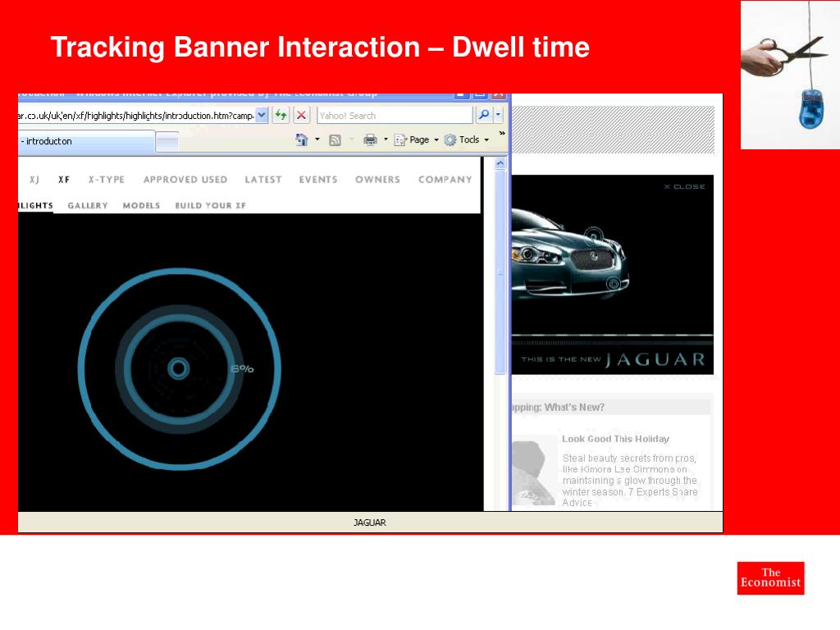Image resolution: width=840 pixels, height=630 pixels.
Task: Open the Tools menu
Action: (x=467, y=139)
